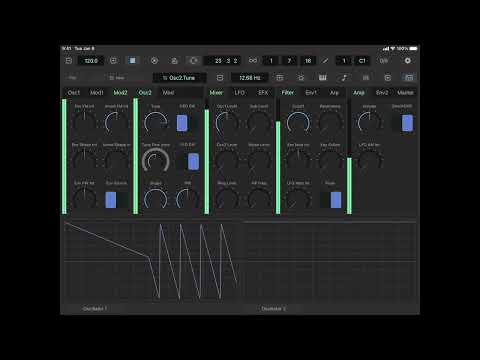The width and height of the screenshot is (480, 360).
Task: Select the Filter tab
Action: pos(287,92)
